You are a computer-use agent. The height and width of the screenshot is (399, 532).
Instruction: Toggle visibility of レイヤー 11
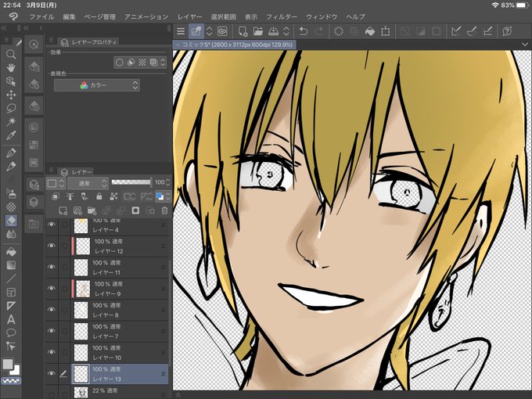(x=52, y=267)
